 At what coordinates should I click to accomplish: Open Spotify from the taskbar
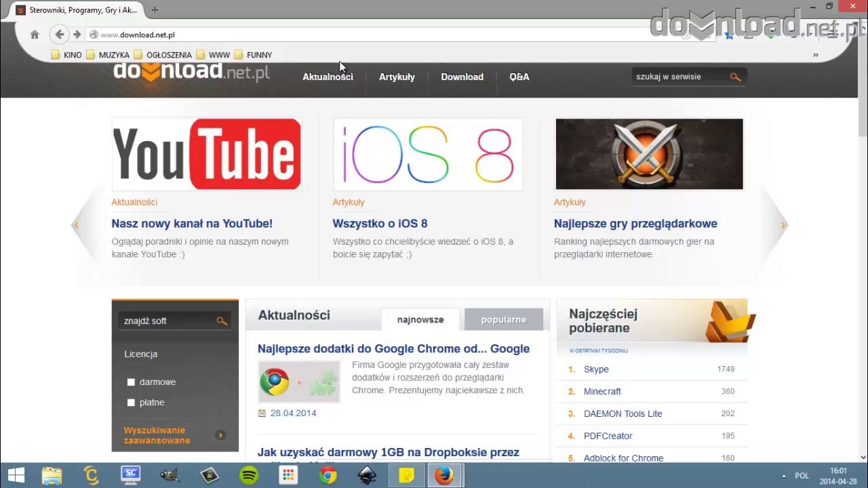click(x=249, y=475)
